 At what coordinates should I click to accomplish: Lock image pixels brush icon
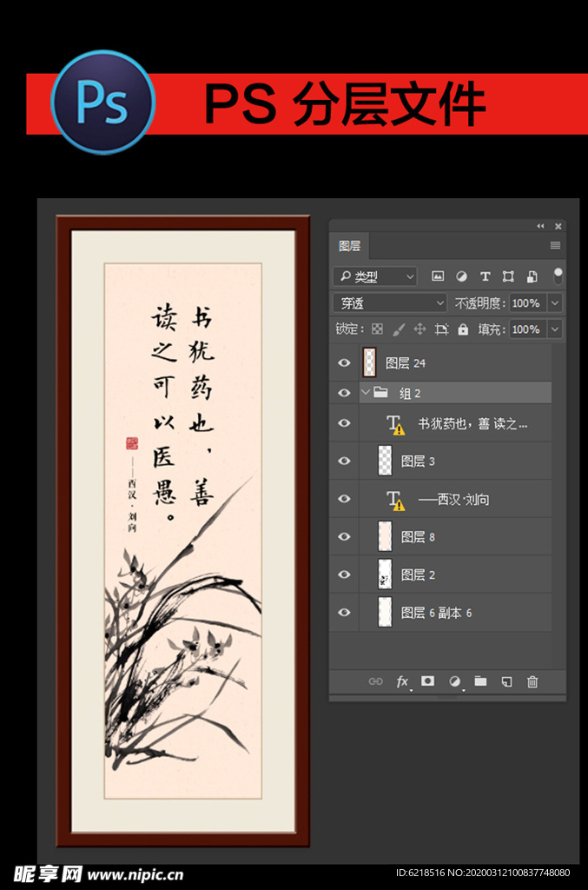[399, 329]
